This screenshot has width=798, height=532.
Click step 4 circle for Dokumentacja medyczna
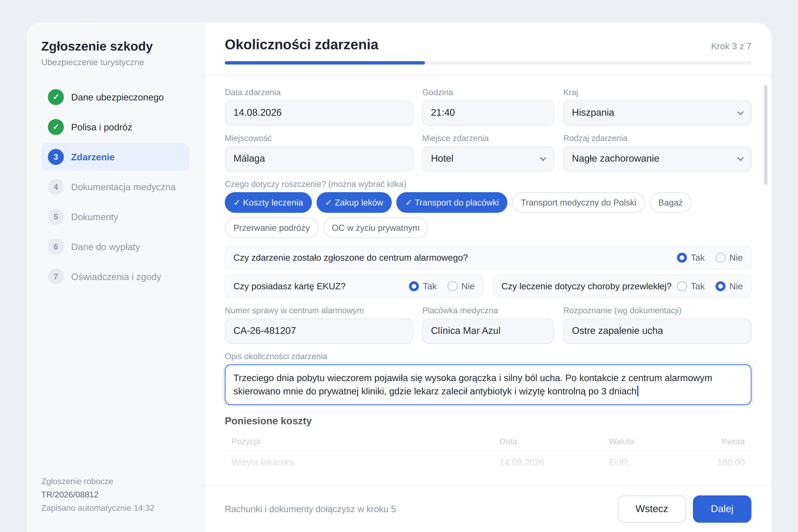(x=56, y=187)
